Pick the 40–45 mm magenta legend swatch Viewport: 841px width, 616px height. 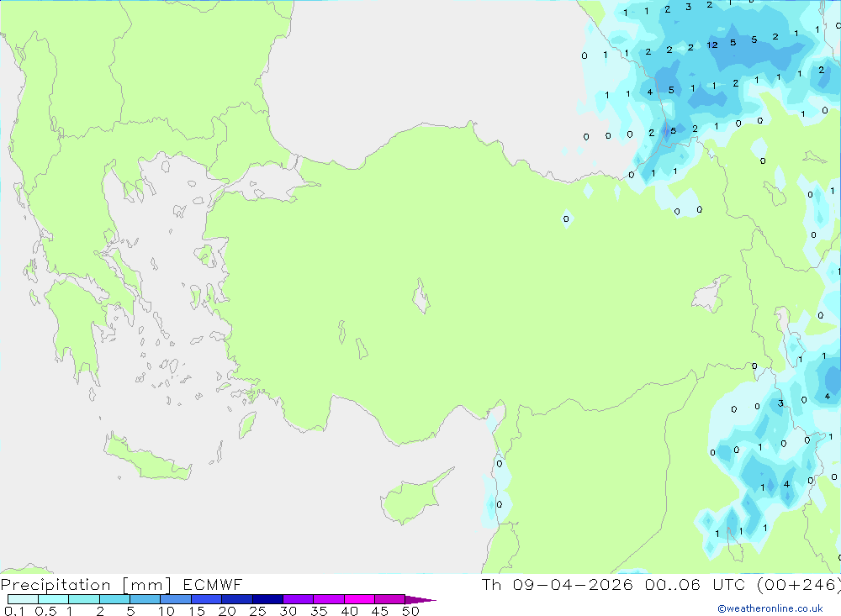pos(359,599)
